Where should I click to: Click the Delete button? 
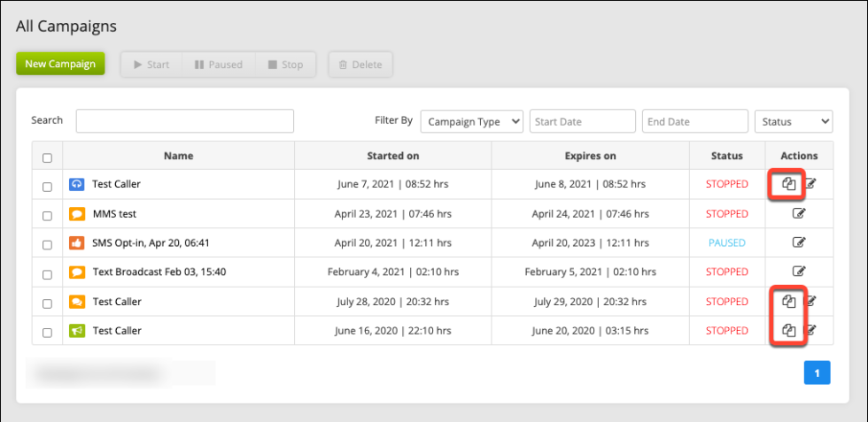pyautogui.click(x=360, y=65)
